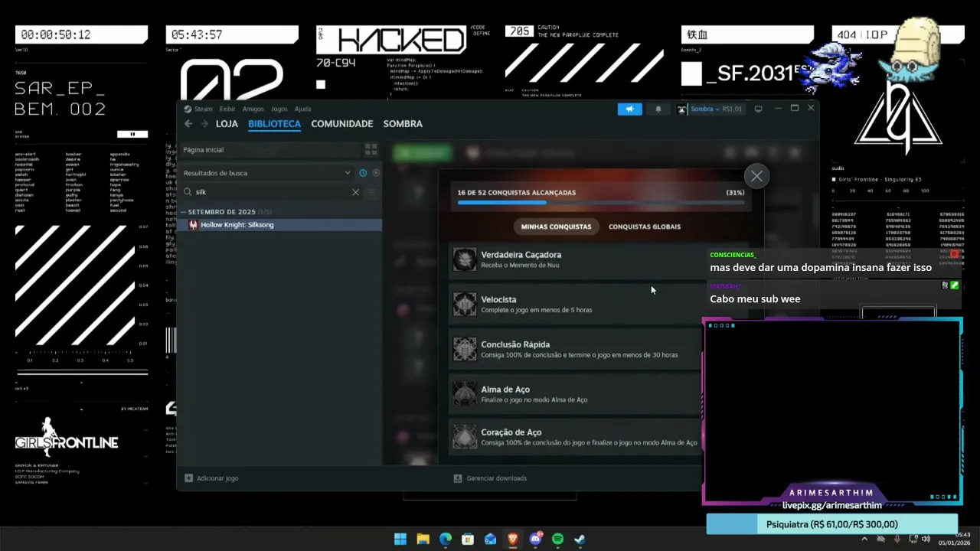Switch Steam to Big Picture mode icon
Viewport: 980px width, 551px height.
(x=758, y=109)
